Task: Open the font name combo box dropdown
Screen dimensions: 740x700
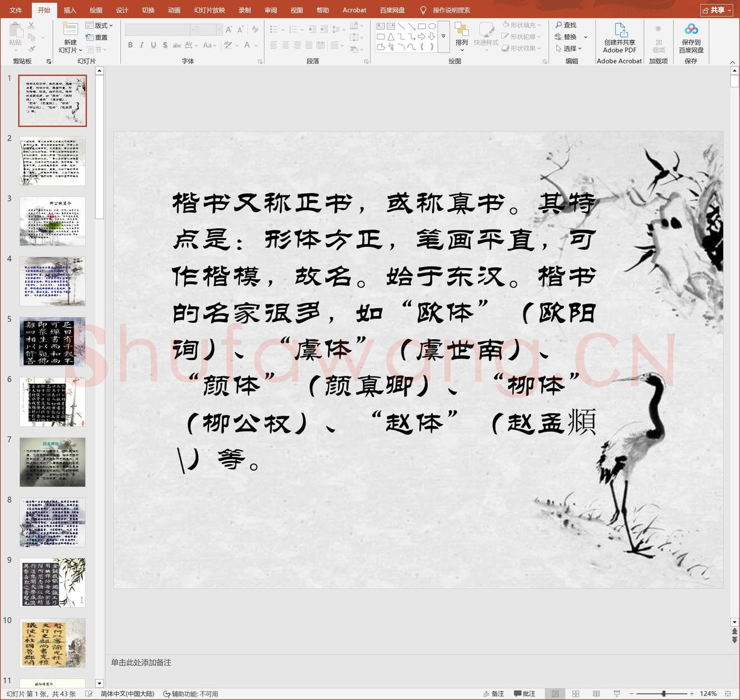Action: point(193,30)
